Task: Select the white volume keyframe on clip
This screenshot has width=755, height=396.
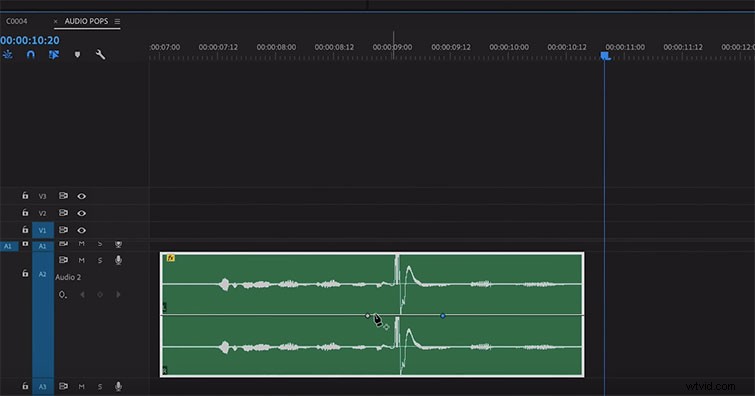Action: click(x=367, y=316)
